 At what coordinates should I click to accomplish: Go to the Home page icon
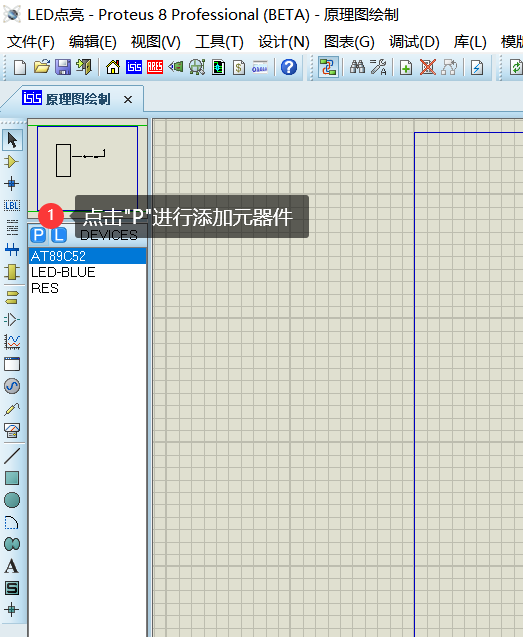click(113, 67)
